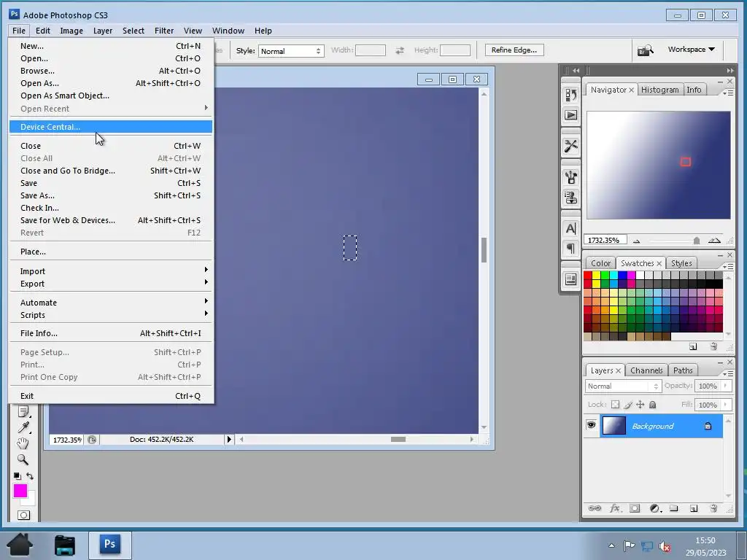Switch to the Paths tab

pos(683,370)
